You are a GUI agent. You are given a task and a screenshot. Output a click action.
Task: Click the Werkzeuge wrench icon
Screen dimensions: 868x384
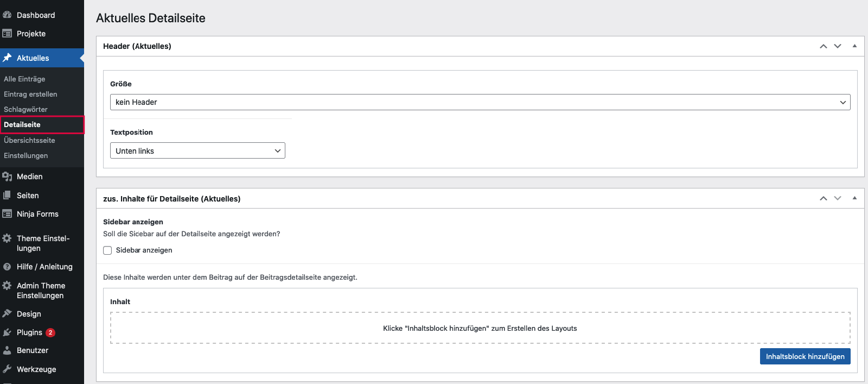point(7,369)
